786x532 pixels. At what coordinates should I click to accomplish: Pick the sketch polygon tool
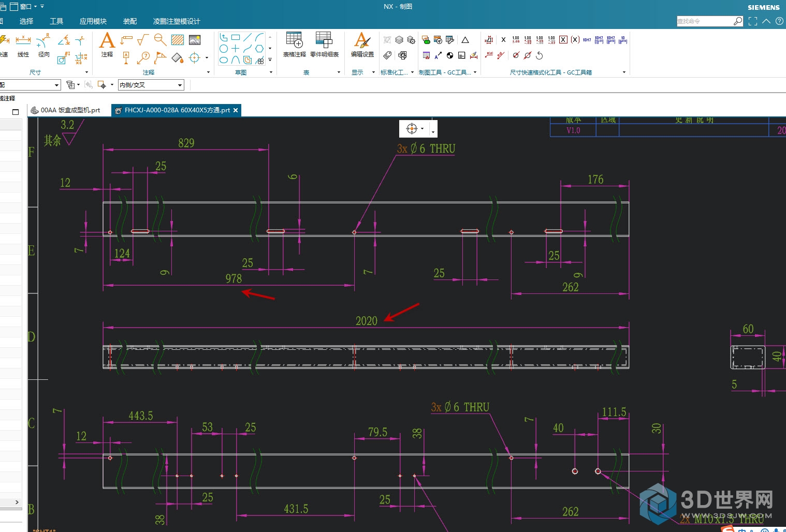pos(259,48)
